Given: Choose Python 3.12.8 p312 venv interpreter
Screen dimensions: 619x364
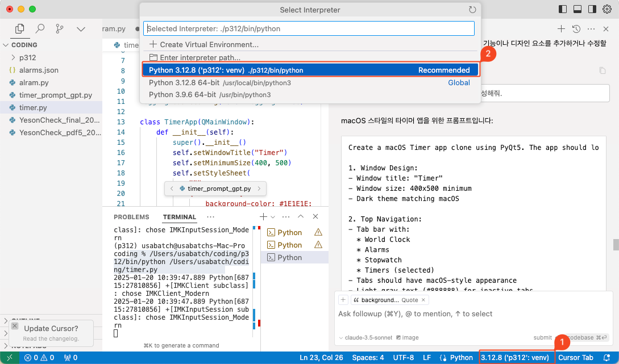Looking at the screenshot, I should (310, 70).
